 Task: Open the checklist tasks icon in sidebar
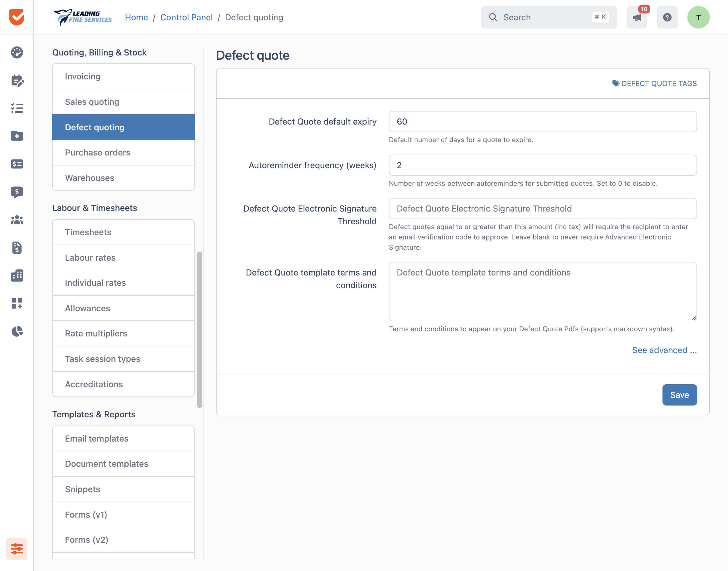(x=17, y=108)
